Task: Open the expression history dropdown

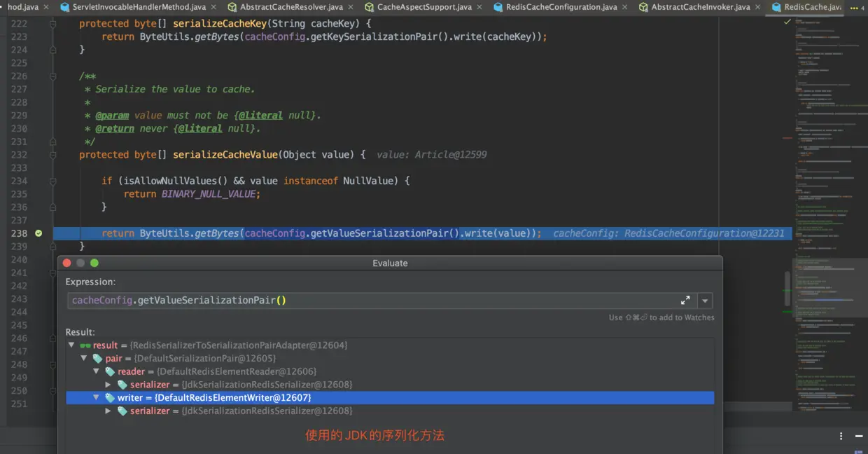Action: coord(705,301)
